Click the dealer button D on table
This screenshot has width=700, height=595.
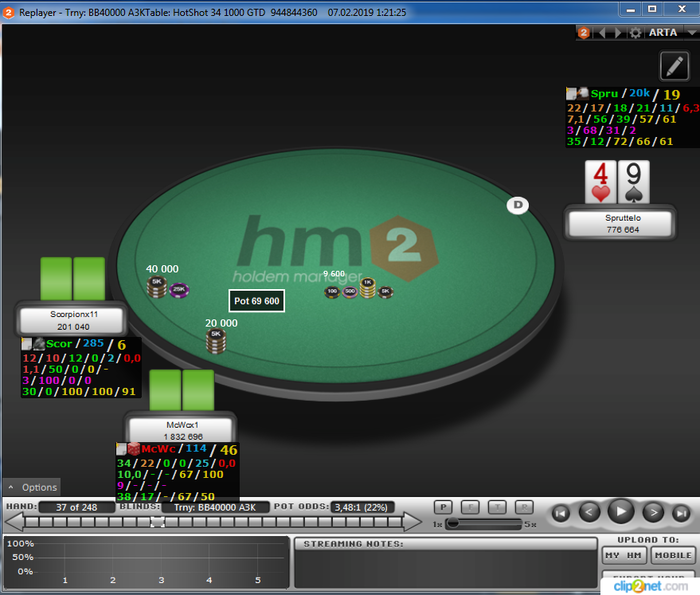(518, 205)
